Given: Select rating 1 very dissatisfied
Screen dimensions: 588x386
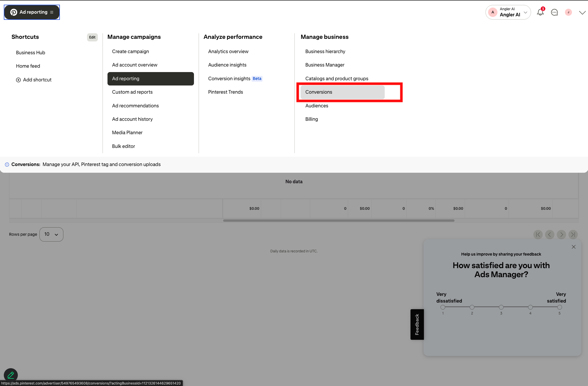Looking at the screenshot, I should pos(443,307).
